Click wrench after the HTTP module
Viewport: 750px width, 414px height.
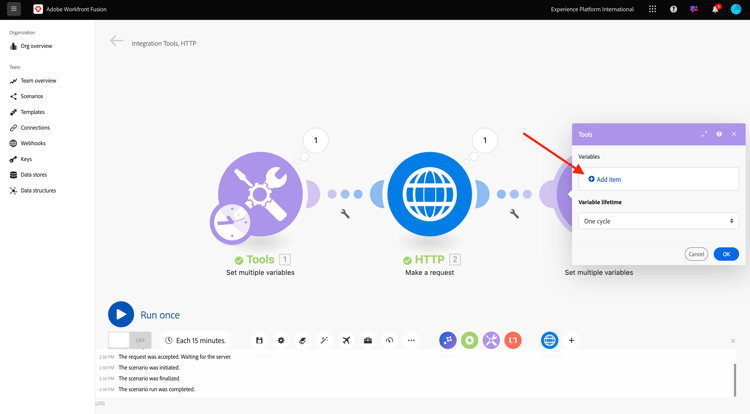pos(514,214)
